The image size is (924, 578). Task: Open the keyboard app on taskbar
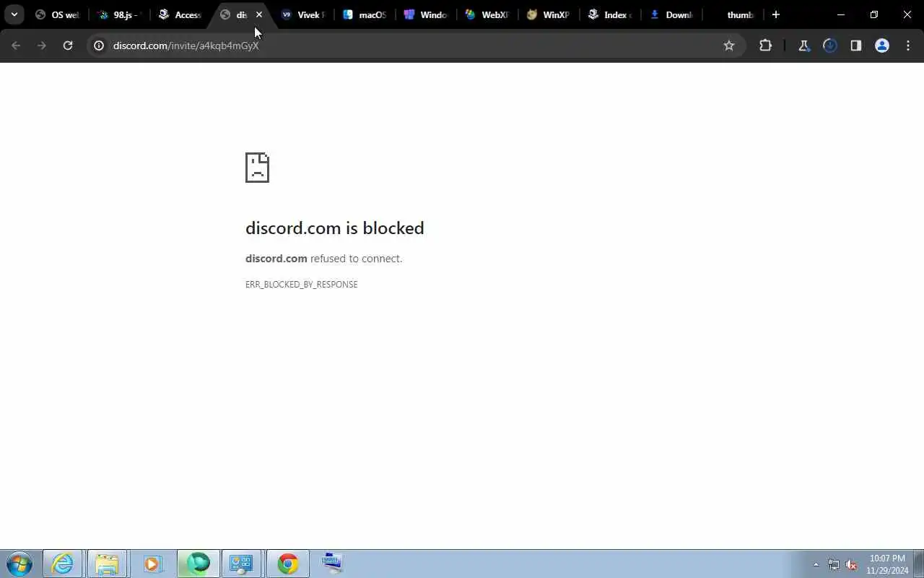[x=332, y=564]
